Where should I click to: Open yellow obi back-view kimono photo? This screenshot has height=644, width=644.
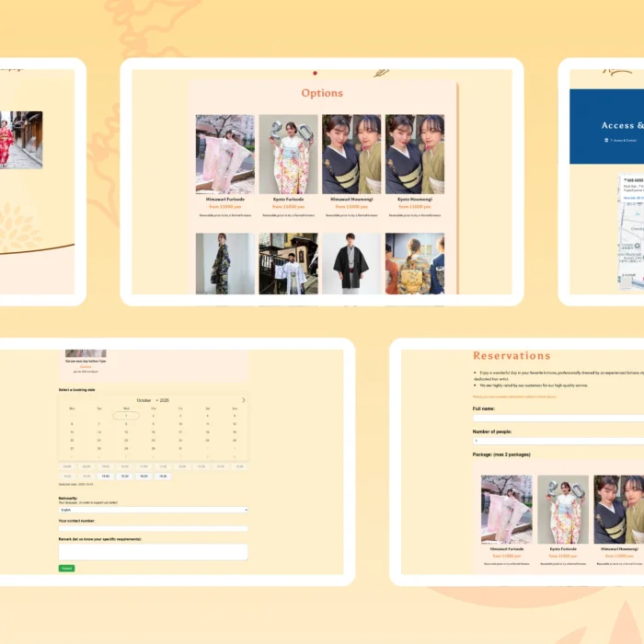point(415,264)
